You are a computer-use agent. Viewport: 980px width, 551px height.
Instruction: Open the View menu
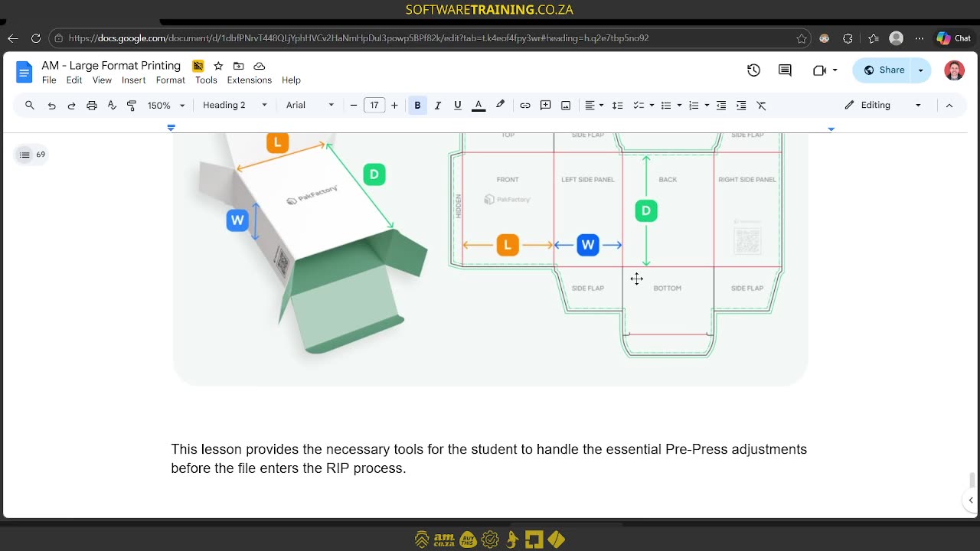(102, 80)
